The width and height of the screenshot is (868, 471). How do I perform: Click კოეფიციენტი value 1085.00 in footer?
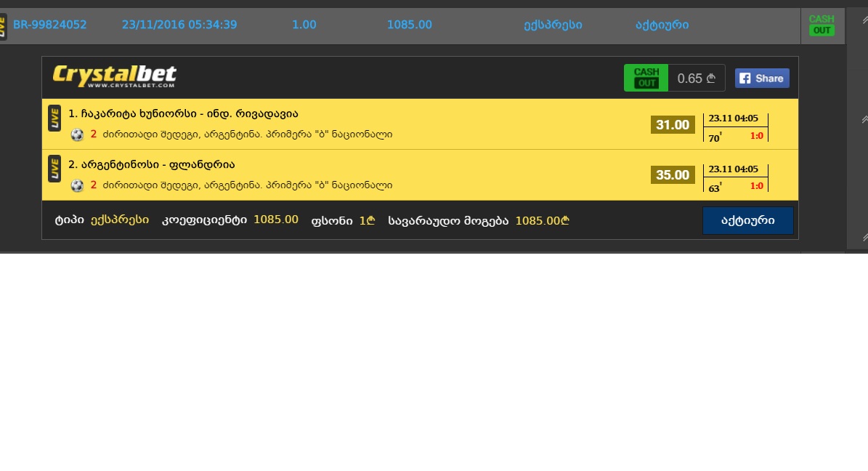click(x=276, y=220)
